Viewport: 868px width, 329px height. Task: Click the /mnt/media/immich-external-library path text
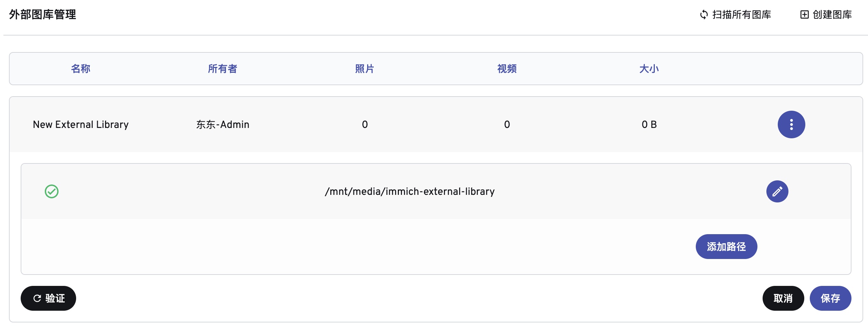click(410, 191)
